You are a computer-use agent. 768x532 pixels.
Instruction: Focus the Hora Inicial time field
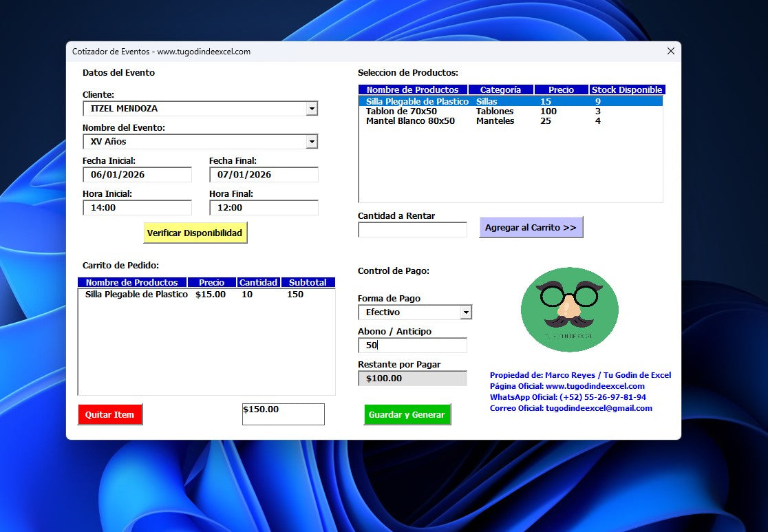(137, 208)
